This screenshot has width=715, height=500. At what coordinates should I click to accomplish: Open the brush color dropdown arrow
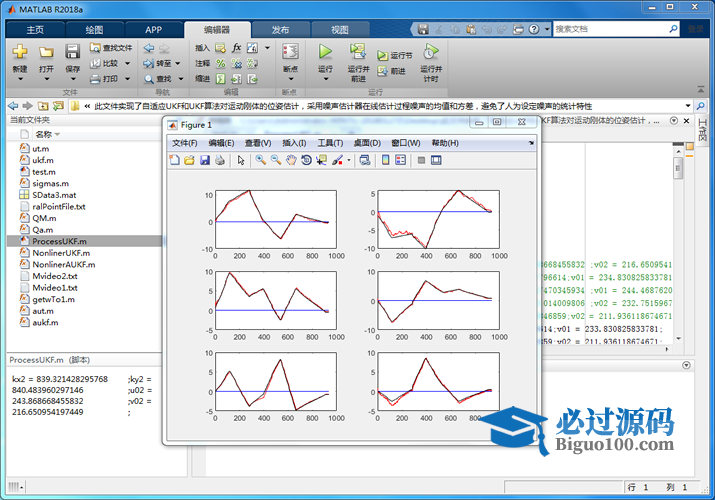point(349,160)
